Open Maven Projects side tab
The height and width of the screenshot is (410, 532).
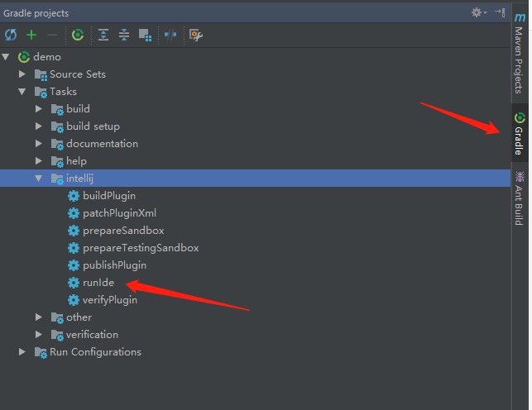[520, 53]
